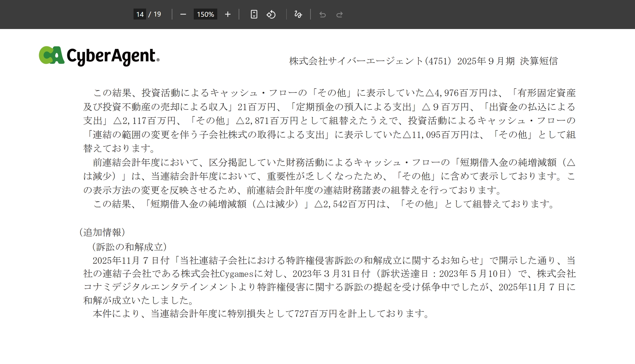Select the 150% zoom level box
635x364 pixels.
(x=205, y=14)
